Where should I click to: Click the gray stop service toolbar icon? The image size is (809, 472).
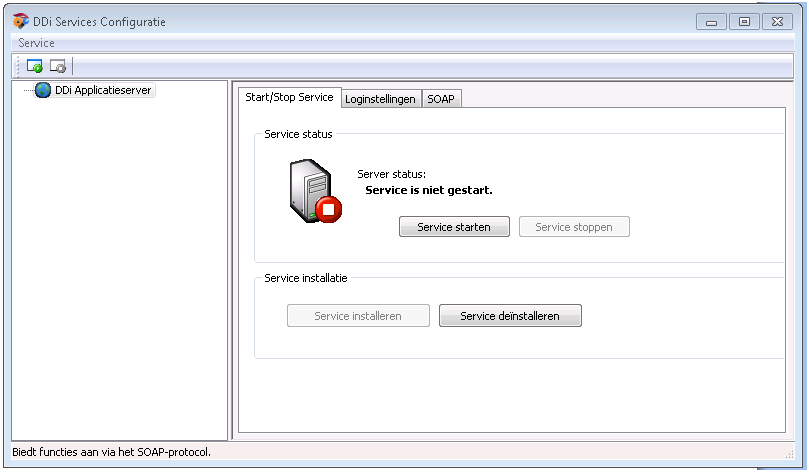pos(58,66)
